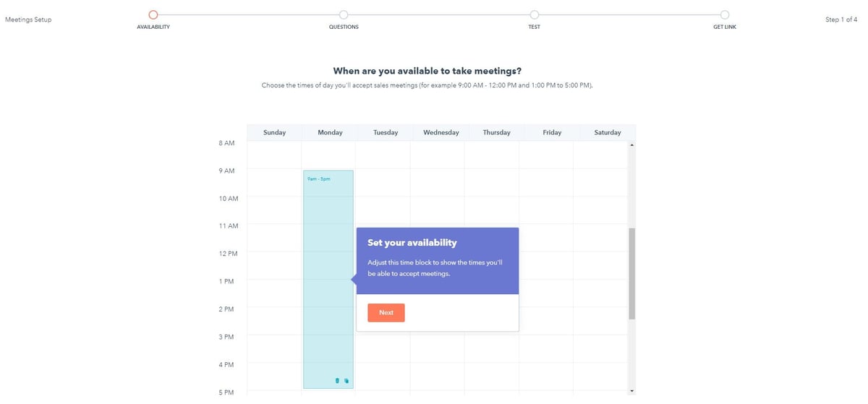Click the Thursday 8 AM time slot
The image size is (868, 404).
pos(492,155)
